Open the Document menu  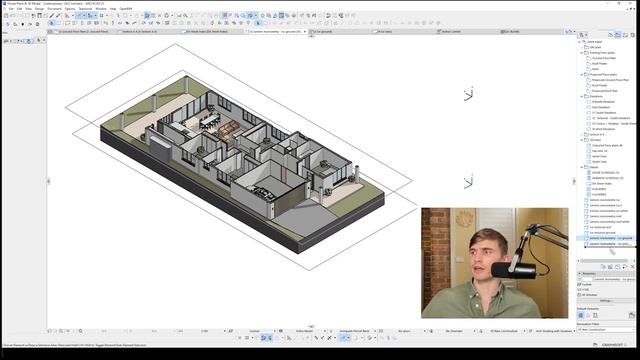click(54, 9)
